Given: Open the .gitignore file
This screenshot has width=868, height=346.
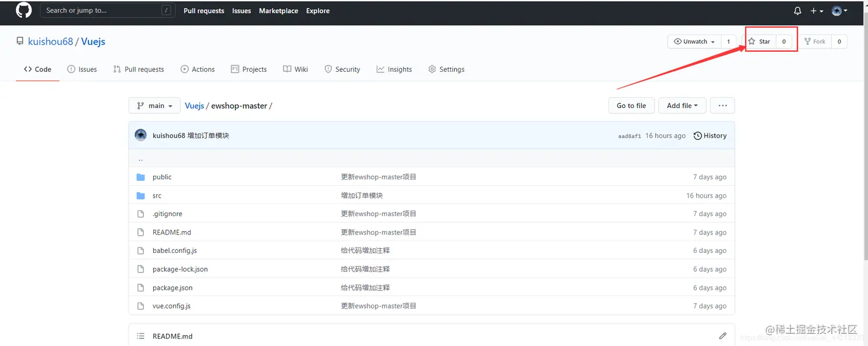Looking at the screenshot, I should coord(167,214).
